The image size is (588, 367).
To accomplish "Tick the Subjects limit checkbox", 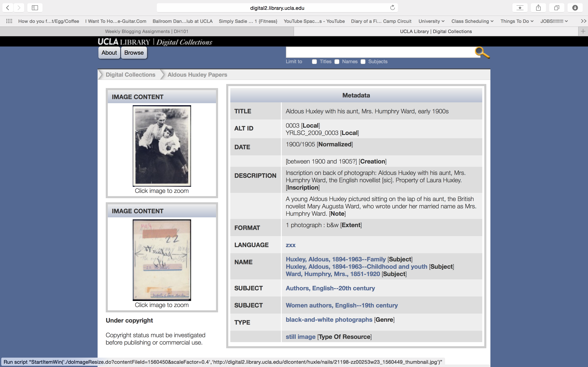I will pos(363,62).
